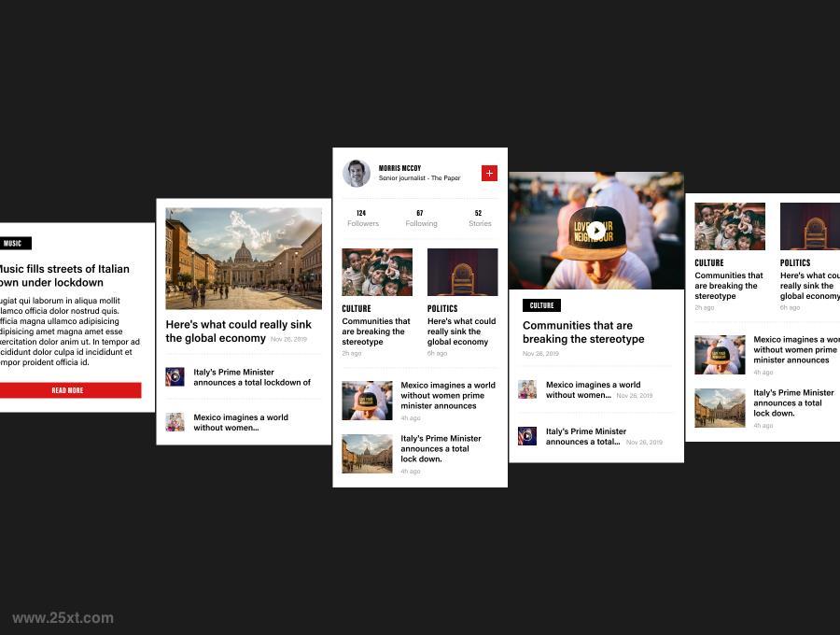The width and height of the screenshot is (840, 635).
Task: Click small thumbnail beside Mexico story in video card
Action: pyautogui.click(x=527, y=389)
